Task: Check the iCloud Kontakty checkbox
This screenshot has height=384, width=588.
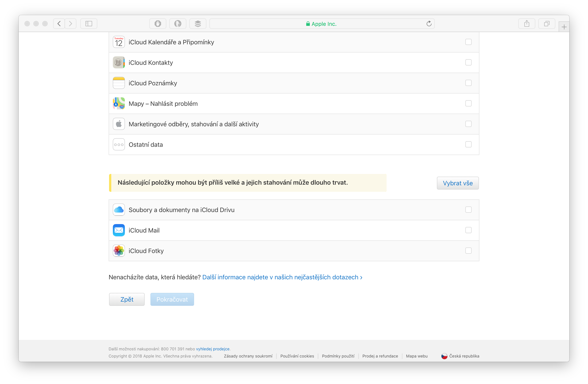Action: pos(468,63)
